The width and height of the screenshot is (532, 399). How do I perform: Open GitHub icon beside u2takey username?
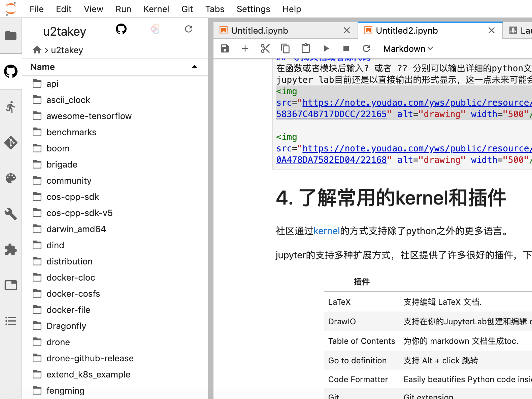pyautogui.click(x=121, y=29)
